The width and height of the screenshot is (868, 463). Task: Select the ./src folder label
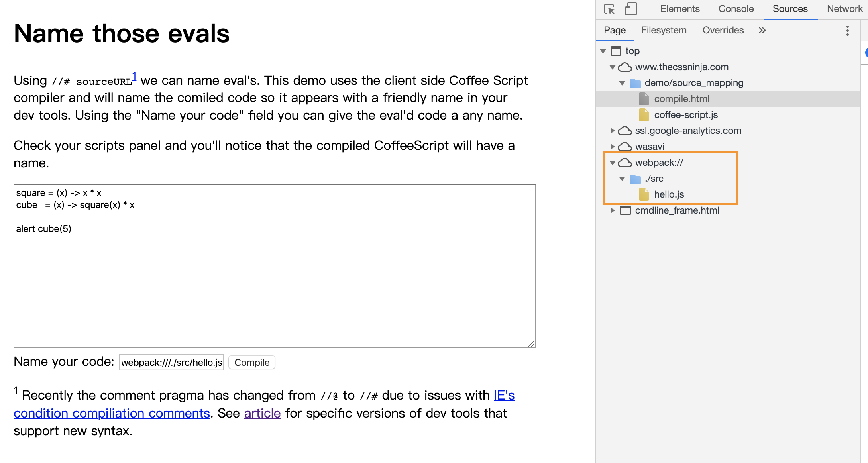(x=654, y=179)
